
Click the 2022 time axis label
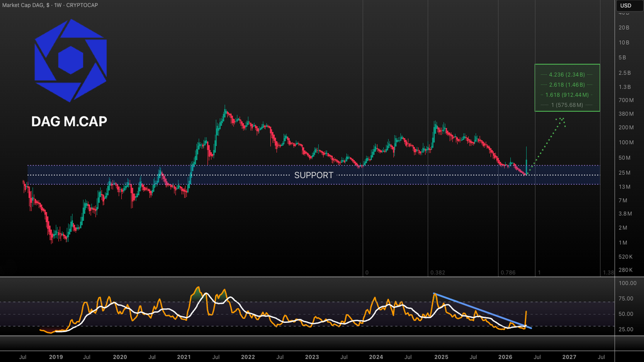coord(248,357)
